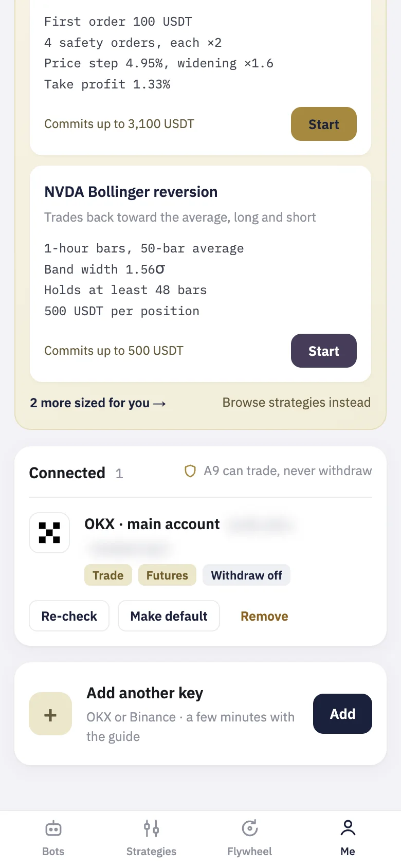This screenshot has width=401, height=868.
Task: Tap the shield icon near A9 can trade
Action: point(190,471)
